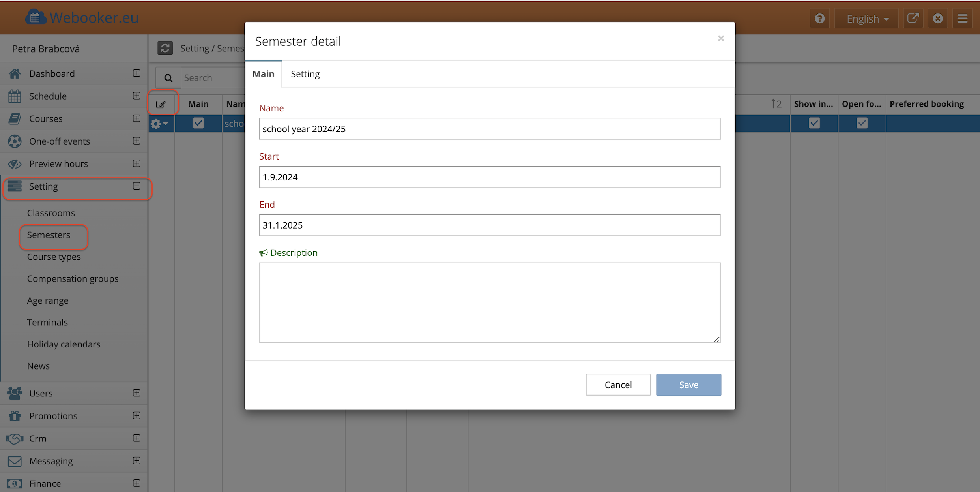
Task: Click into the Description text area
Action: point(489,302)
